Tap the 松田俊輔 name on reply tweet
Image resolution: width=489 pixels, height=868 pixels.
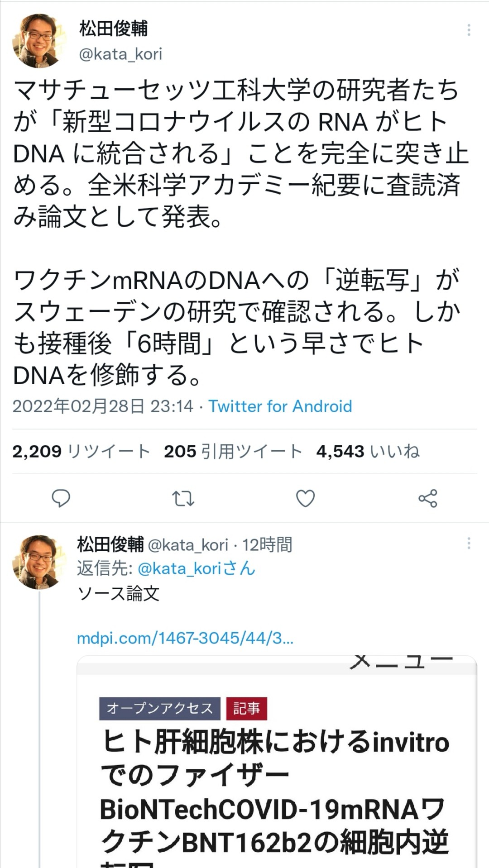(x=110, y=544)
